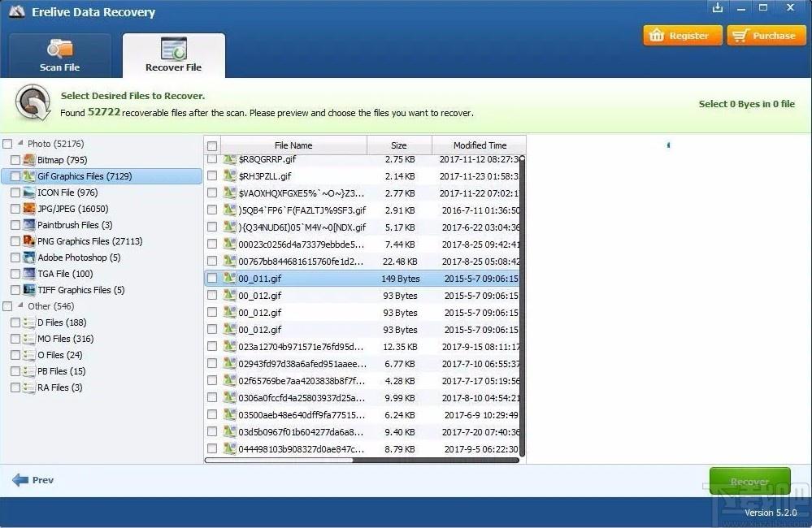Click the file icon of $RH3PZLL.gif
The image size is (812, 528).
(229, 175)
